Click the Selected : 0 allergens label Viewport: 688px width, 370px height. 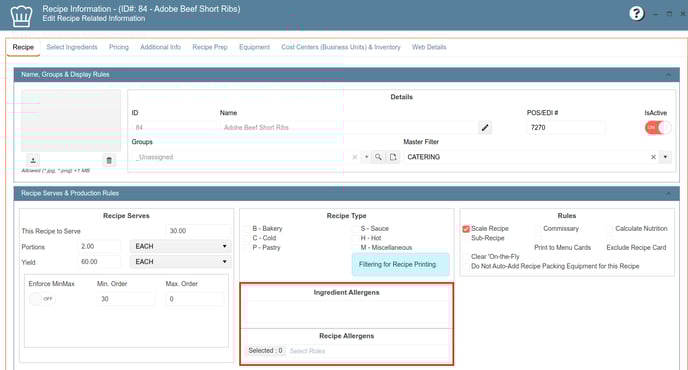(x=265, y=351)
